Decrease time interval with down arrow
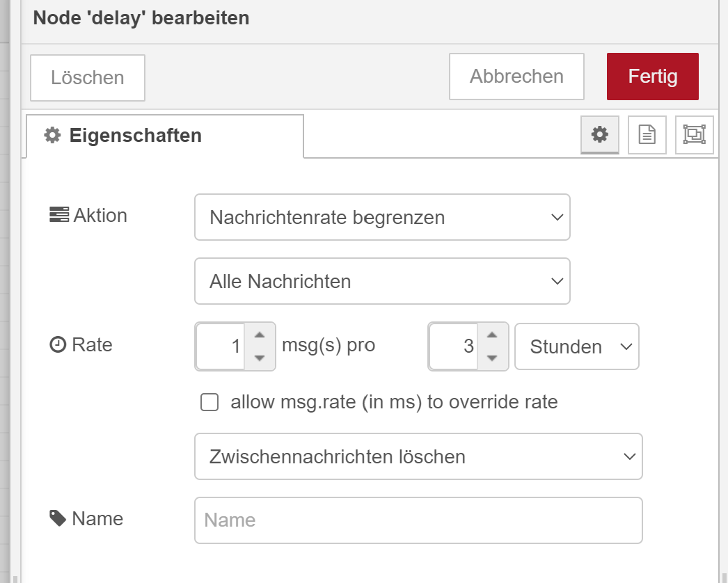 click(492, 358)
